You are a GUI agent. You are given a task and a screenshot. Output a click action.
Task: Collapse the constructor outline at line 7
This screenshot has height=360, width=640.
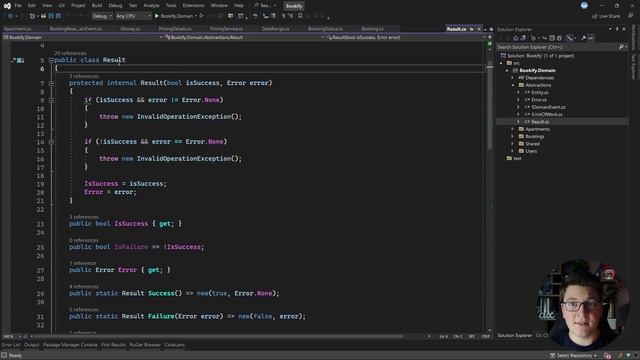coord(51,83)
